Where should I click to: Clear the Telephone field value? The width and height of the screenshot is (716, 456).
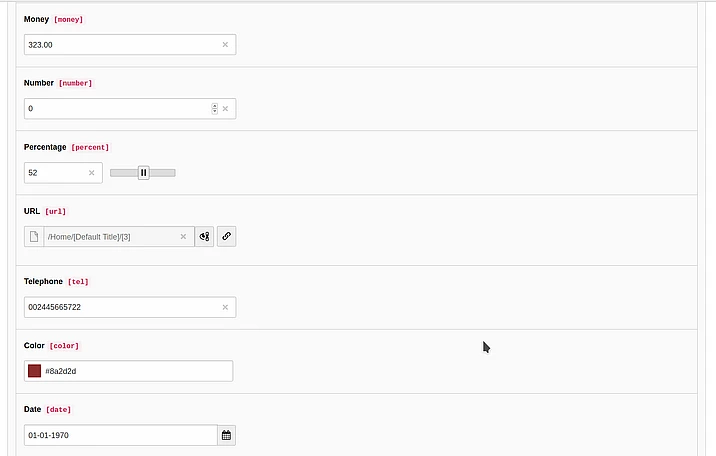click(225, 308)
